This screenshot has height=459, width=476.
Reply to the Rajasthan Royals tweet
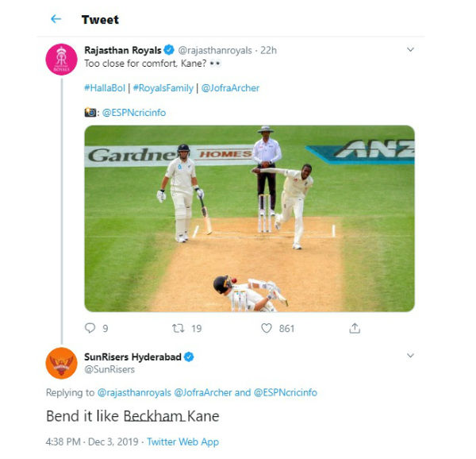coord(90,328)
